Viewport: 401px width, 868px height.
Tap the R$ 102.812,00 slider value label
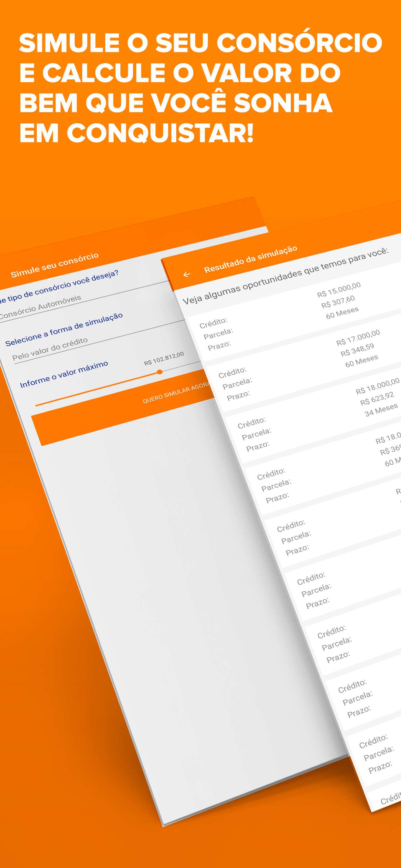(164, 358)
